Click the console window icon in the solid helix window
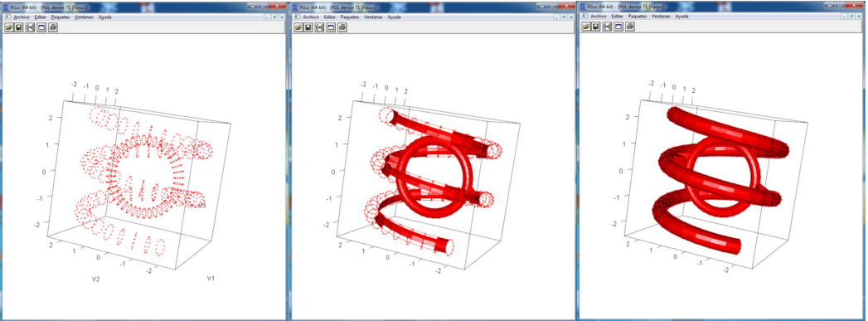 point(619,27)
